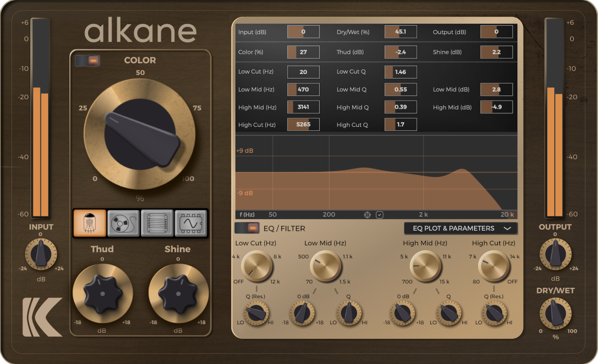Click the Dry/Wet (%) value field

pyautogui.click(x=401, y=32)
